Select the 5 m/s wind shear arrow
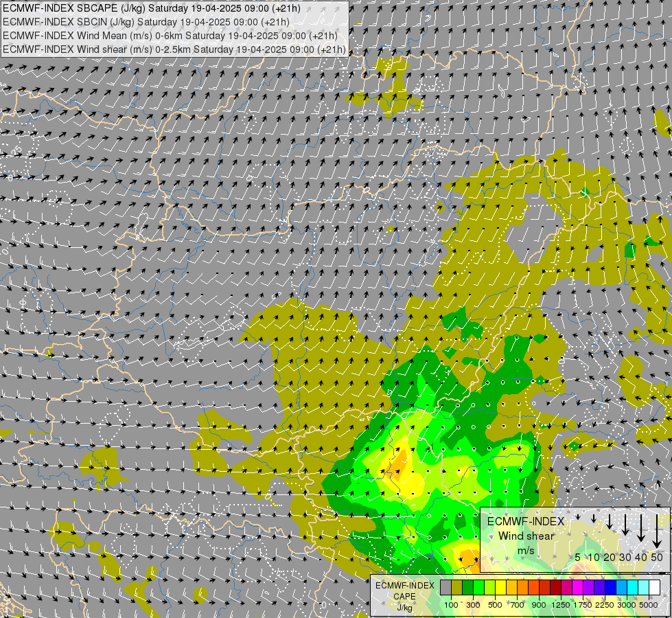This screenshot has height=618, width=672. coord(578,517)
